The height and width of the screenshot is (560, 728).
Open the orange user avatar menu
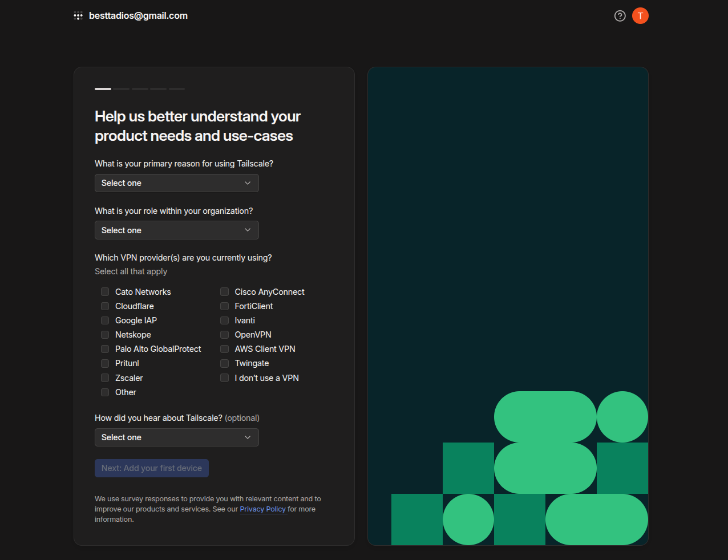(640, 16)
